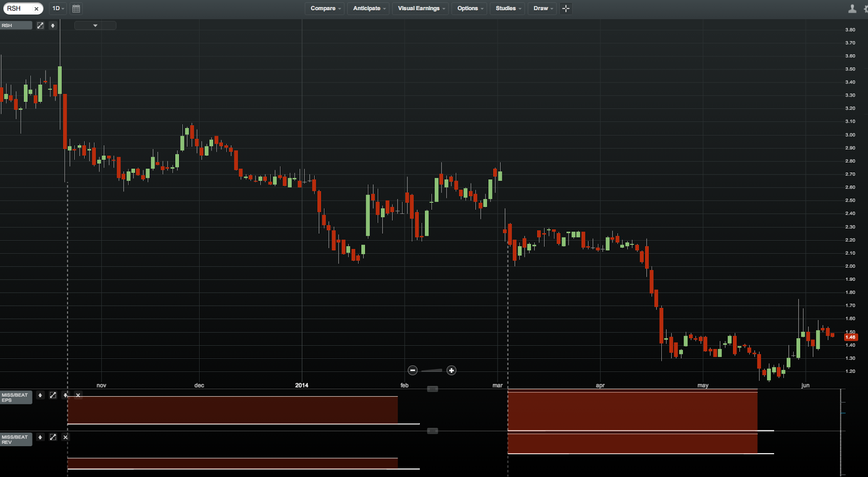The width and height of the screenshot is (868, 477).
Task: Click the 'feb' time axis label
Action: (404, 385)
